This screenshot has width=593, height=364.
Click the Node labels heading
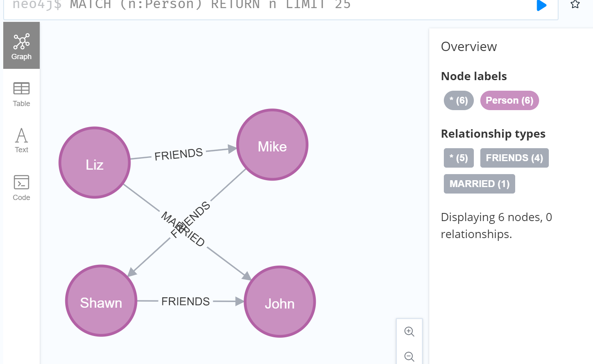[x=474, y=76]
